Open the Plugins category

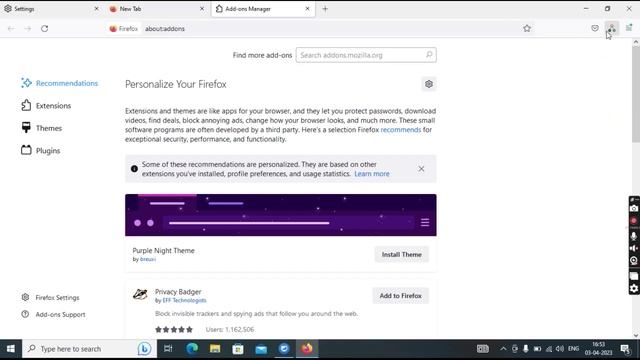(x=41, y=151)
